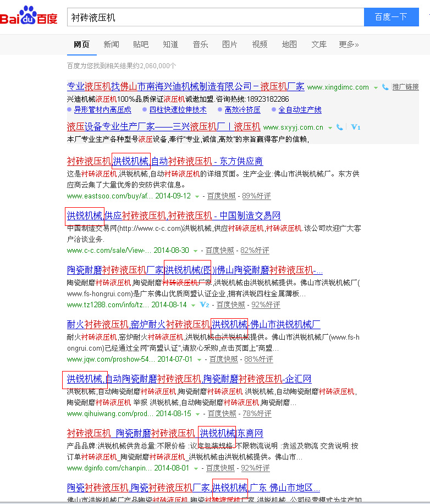Click the 推广链接 label link
The width and height of the screenshot is (430, 504).
coord(406,87)
